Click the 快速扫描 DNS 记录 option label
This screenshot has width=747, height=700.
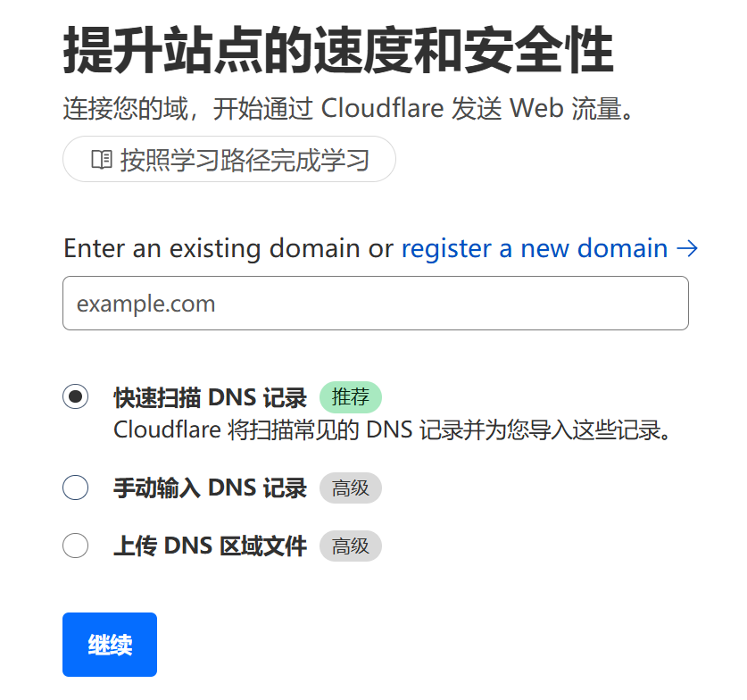[210, 397]
